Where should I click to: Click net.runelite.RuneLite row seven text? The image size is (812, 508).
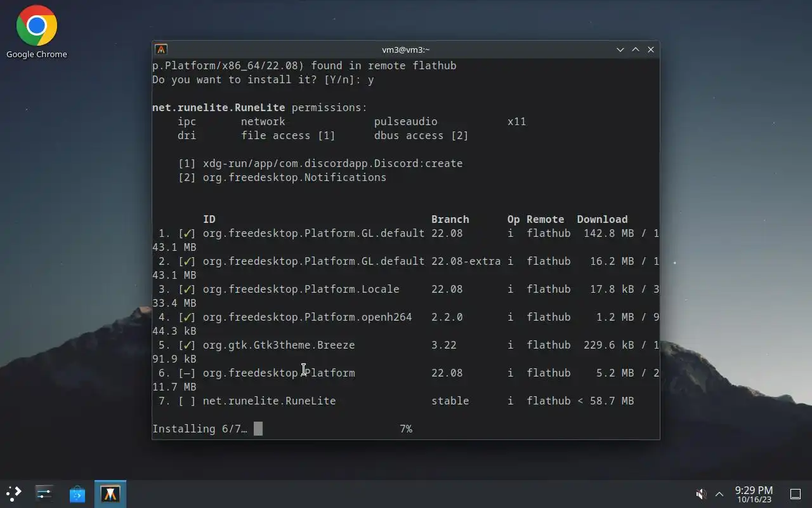[269, 401]
